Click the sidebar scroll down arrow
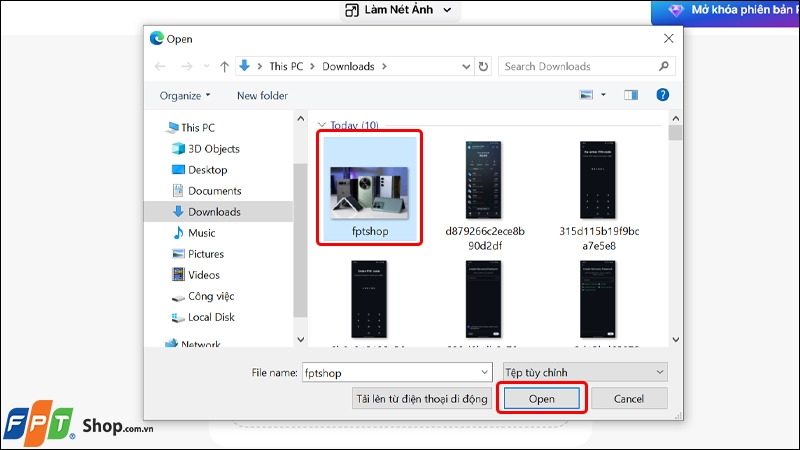 tap(301, 340)
